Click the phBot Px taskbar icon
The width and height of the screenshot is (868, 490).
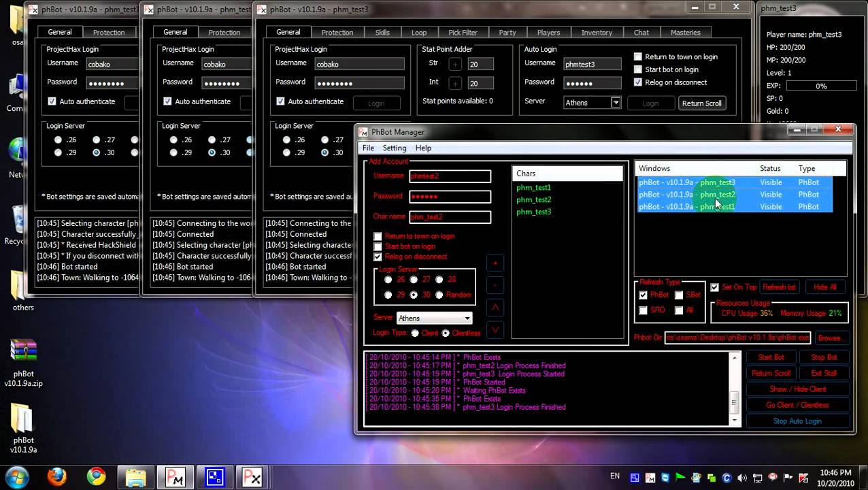tap(252, 477)
